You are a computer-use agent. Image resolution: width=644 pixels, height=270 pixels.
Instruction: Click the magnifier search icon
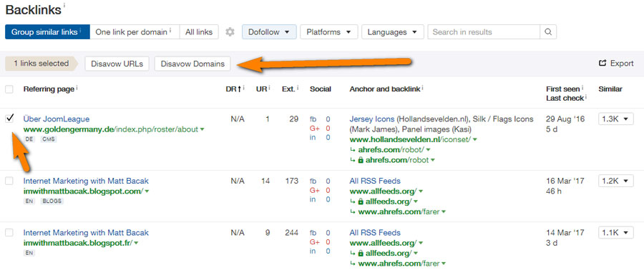click(x=548, y=32)
